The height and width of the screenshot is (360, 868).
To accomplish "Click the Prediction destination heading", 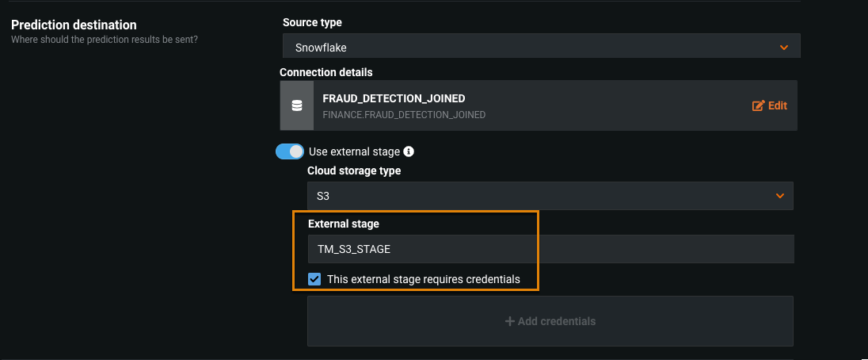I will point(74,25).
